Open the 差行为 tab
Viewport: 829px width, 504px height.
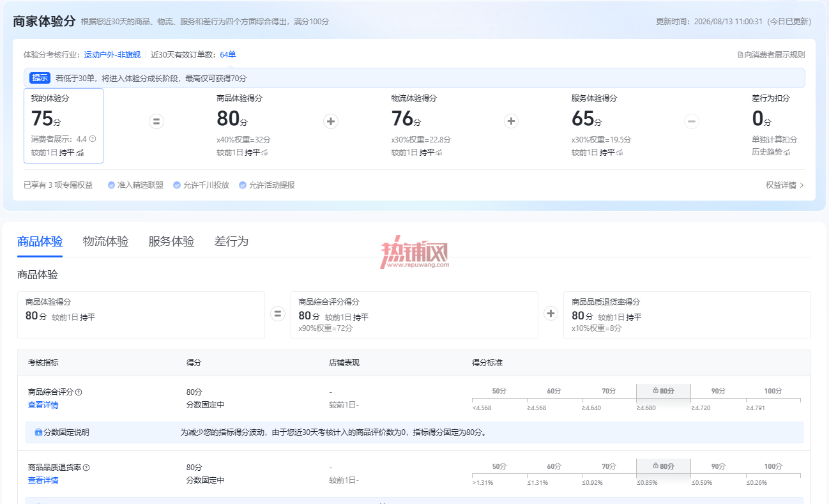pos(231,241)
